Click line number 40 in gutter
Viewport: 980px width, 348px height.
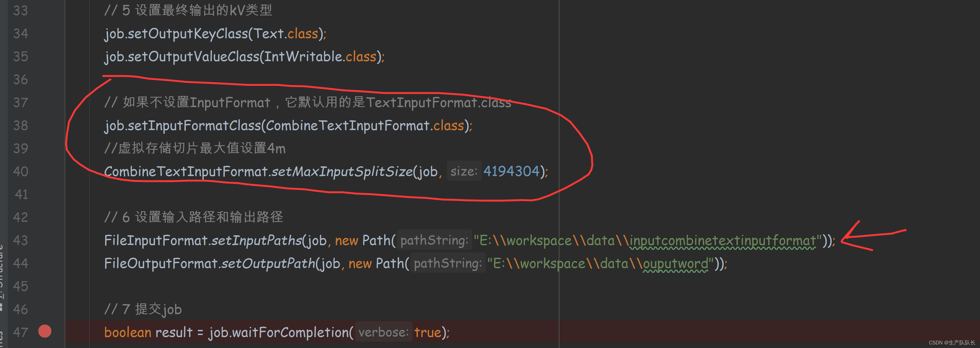point(21,171)
